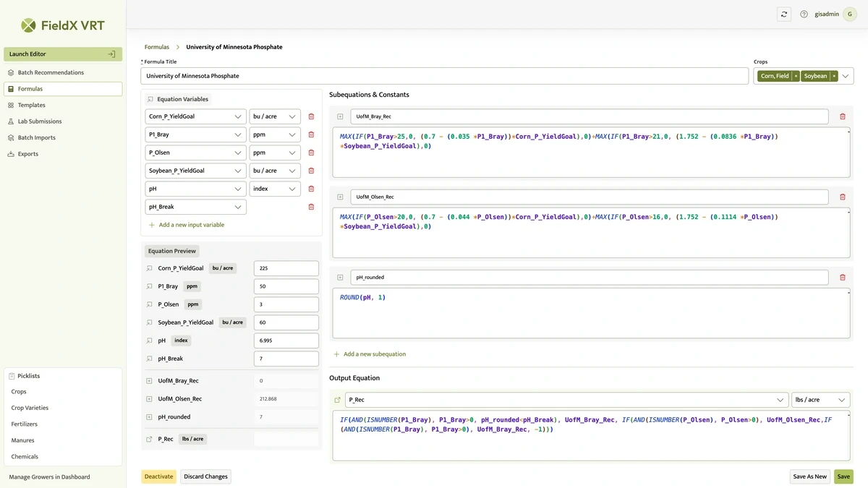The width and height of the screenshot is (868, 488).
Task: Open the P1_Bray variable dropdown
Action: click(x=195, y=134)
